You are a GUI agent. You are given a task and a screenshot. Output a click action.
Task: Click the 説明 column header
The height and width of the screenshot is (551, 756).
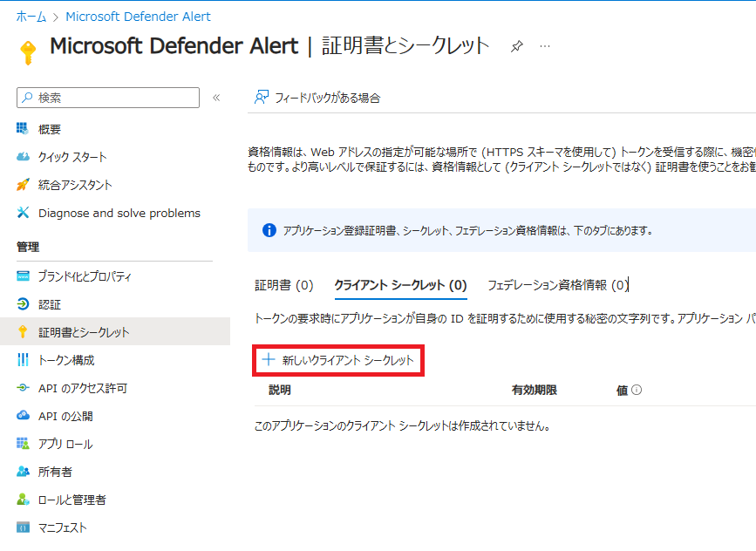[x=280, y=390]
